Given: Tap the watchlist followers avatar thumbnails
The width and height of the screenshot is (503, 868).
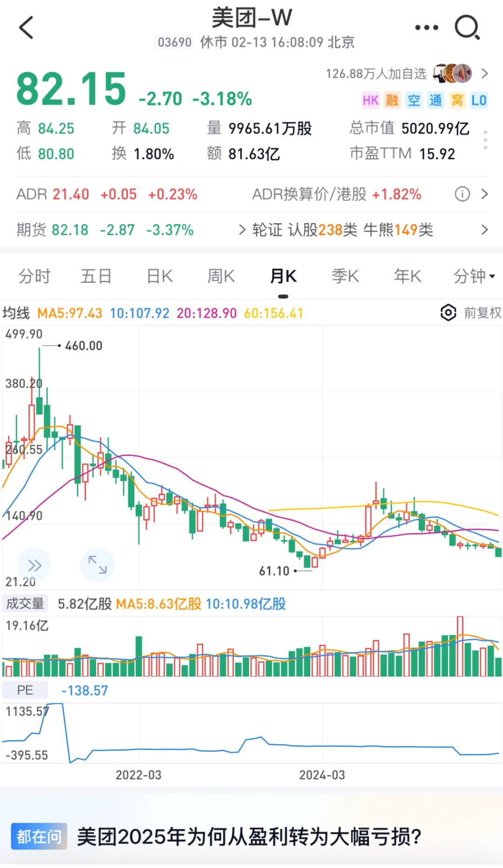Looking at the screenshot, I should point(452,74).
